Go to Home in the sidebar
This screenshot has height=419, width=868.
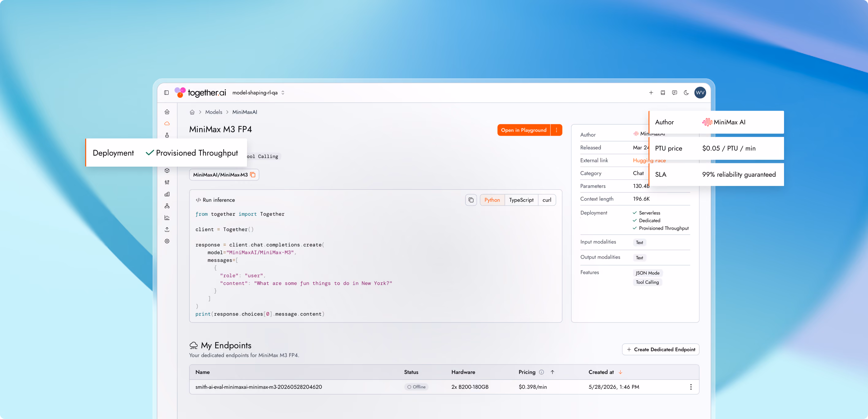coord(167,112)
